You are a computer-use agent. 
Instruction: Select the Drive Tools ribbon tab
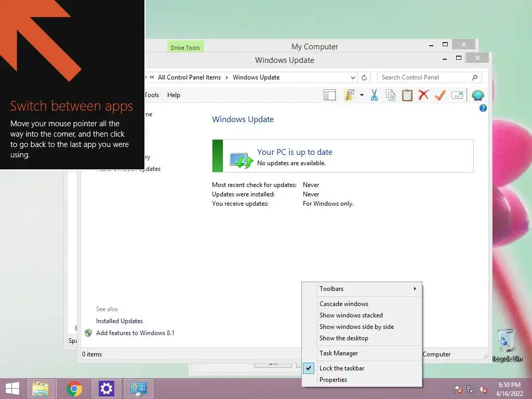pos(185,47)
